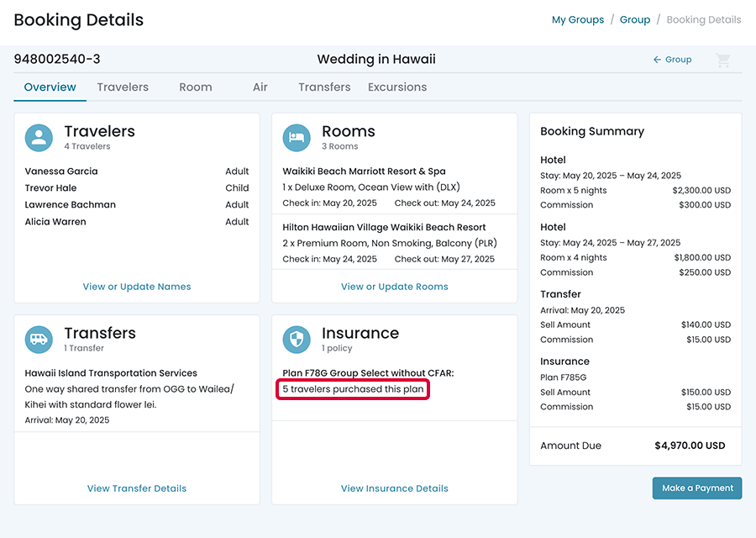Navigate to My Groups breadcrumb

click(x=578, y=20)
